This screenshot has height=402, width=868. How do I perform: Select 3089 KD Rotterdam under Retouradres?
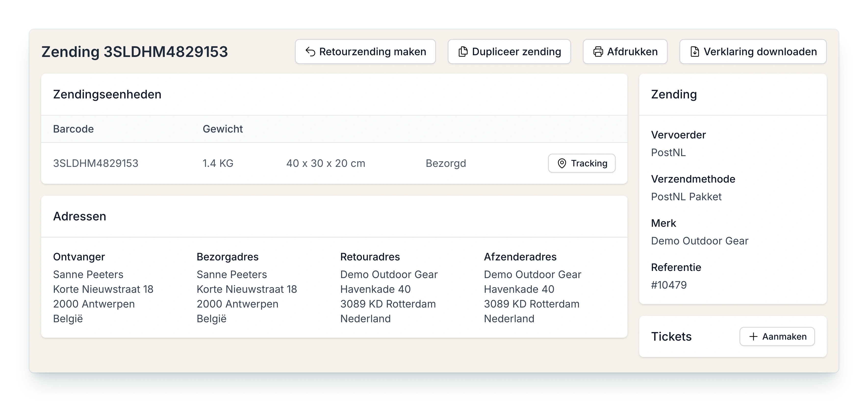[388, 304]
